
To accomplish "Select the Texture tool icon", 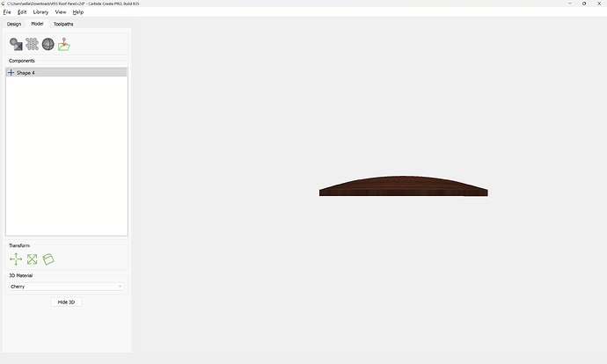I will point(32,44).
